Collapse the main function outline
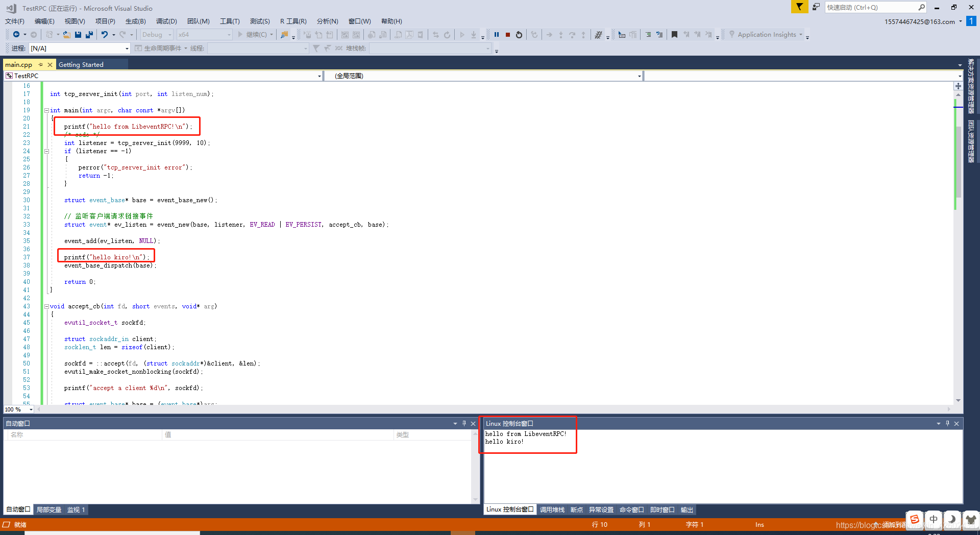Screen dimensions: 980x535 tap(46, 110)
